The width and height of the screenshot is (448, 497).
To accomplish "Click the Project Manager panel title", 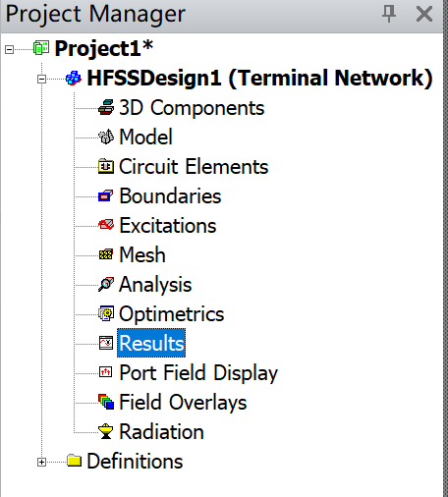I will (95, 15).
